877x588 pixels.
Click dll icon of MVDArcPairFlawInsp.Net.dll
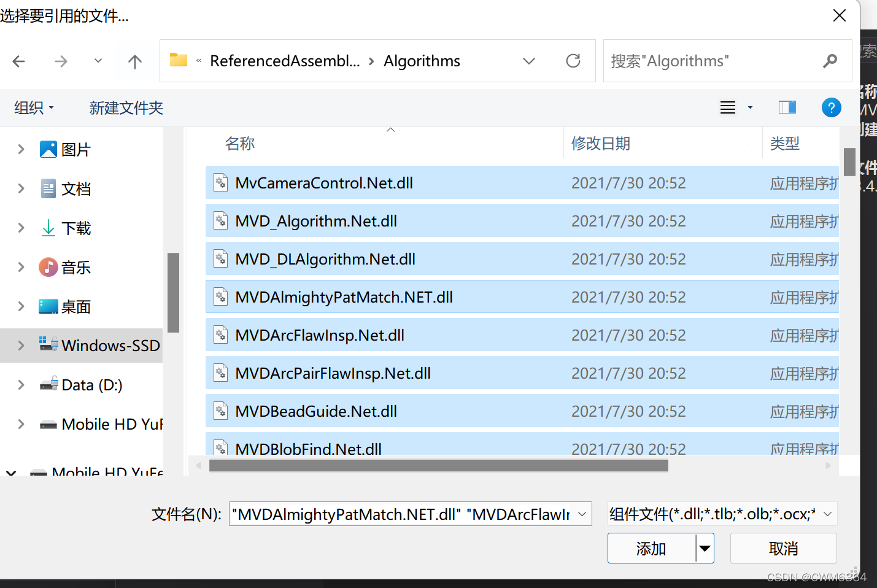220,373
